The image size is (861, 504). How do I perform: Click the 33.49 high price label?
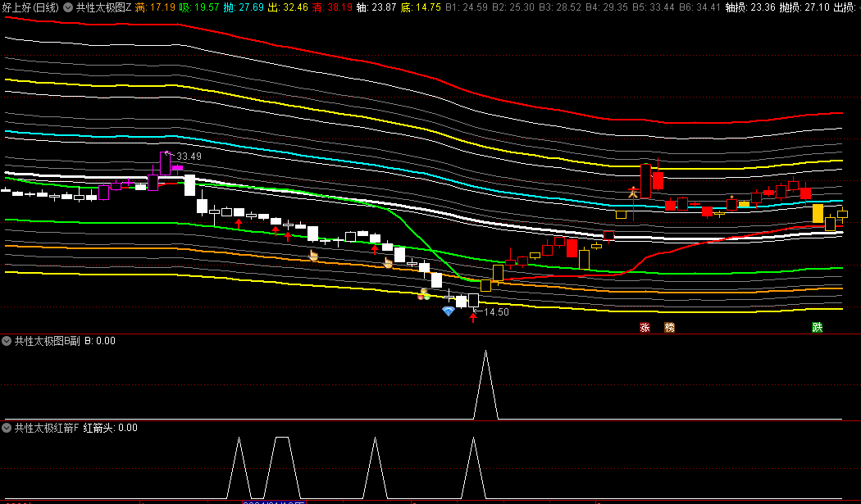pyautogui.click(x=189, y=157)
